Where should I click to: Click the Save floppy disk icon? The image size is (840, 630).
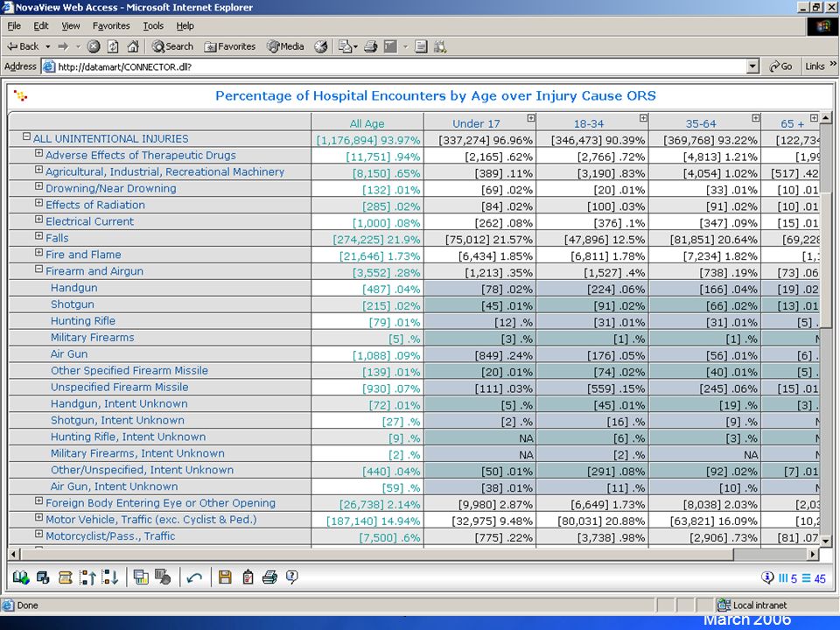pyautogui.click(x=225, y=577)
